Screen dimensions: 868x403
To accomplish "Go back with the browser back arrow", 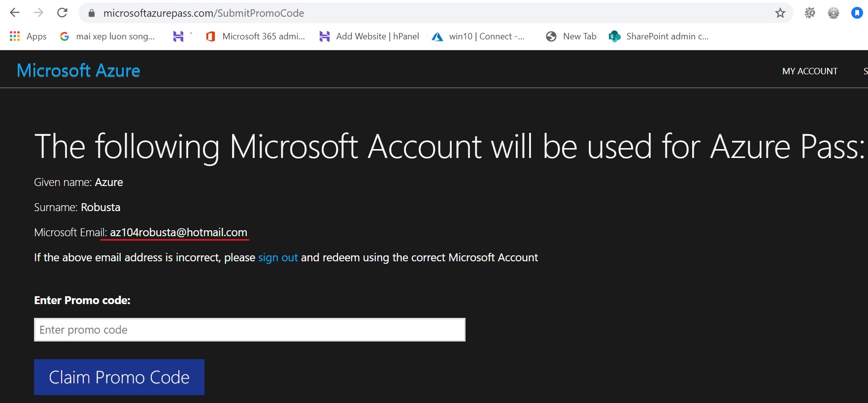I will [15, 13].
